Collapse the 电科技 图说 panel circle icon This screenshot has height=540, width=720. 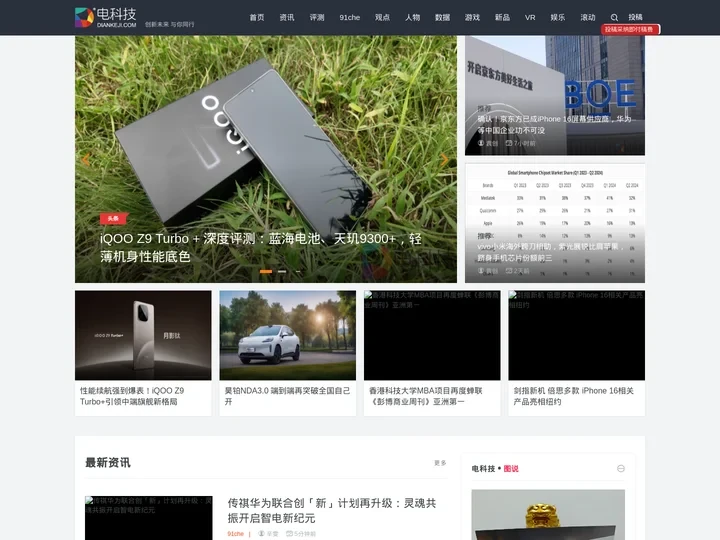tap(621, 468)
